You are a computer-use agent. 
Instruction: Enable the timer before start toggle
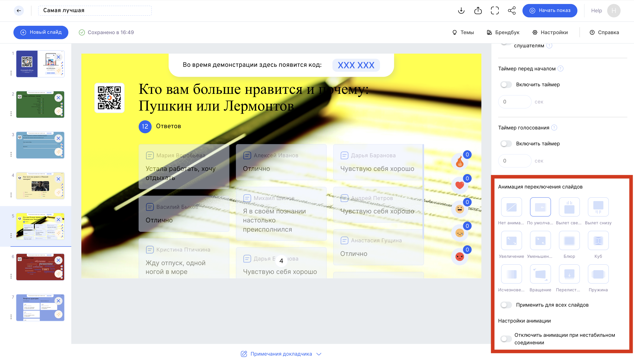(x=506, y=84)
